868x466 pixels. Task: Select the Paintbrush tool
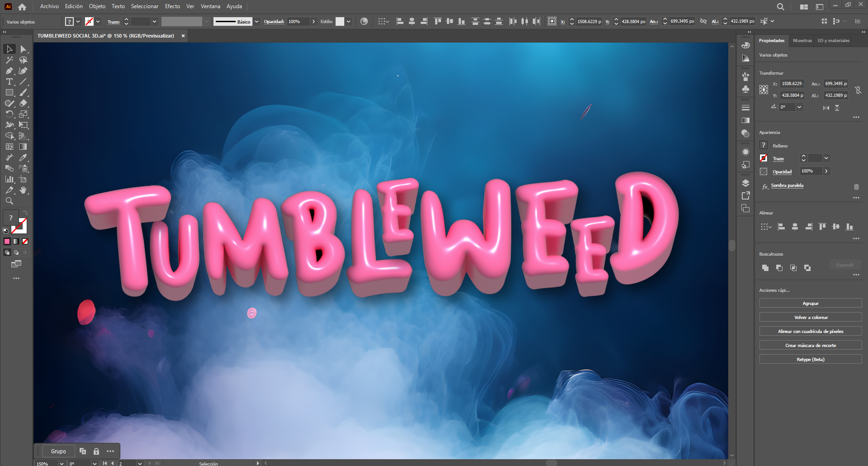click(24, 92)
